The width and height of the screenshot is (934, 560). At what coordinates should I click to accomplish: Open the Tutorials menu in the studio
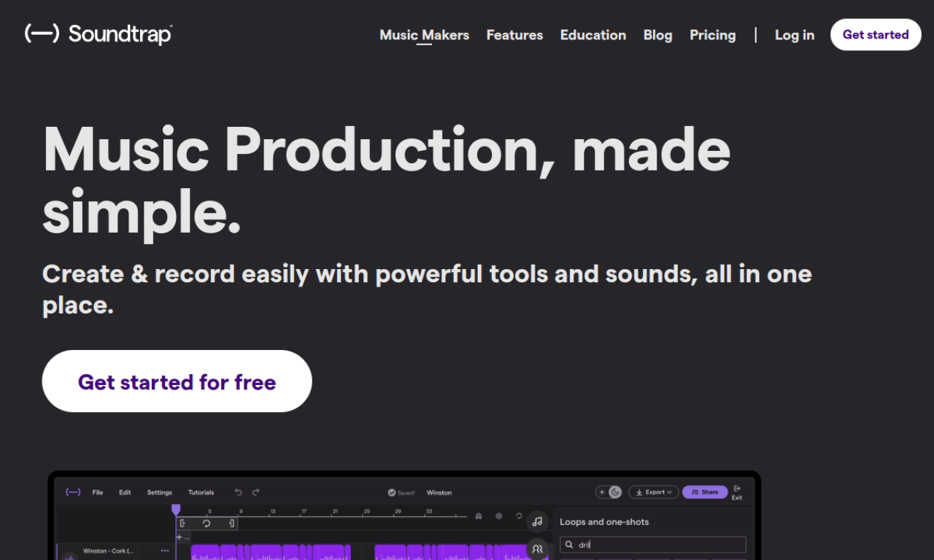point(201,492)
